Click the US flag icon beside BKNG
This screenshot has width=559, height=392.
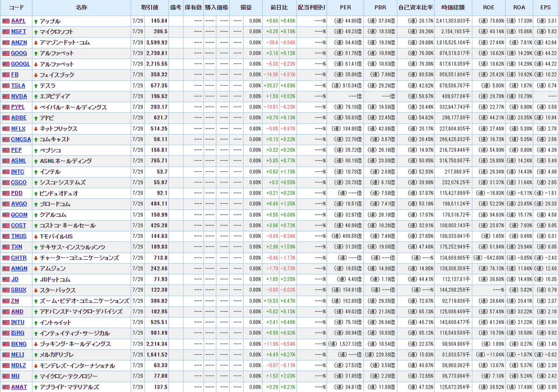(x=6, y=344)
